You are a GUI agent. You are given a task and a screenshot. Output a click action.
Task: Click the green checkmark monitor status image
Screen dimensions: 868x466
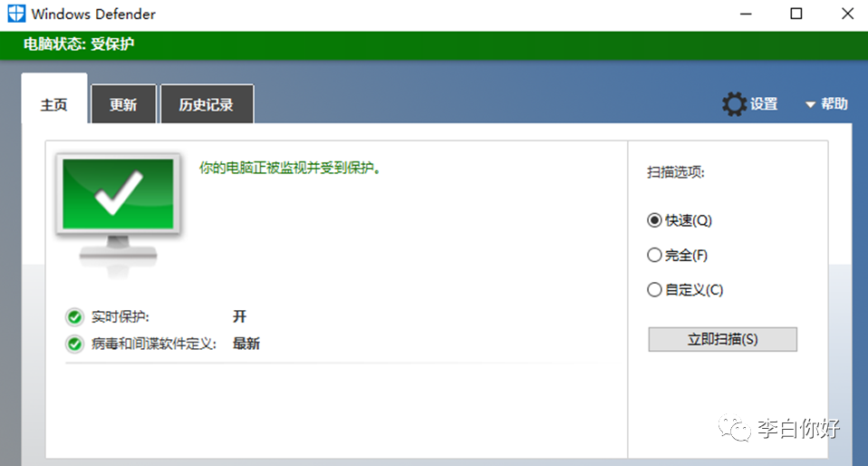click(118, 215)
